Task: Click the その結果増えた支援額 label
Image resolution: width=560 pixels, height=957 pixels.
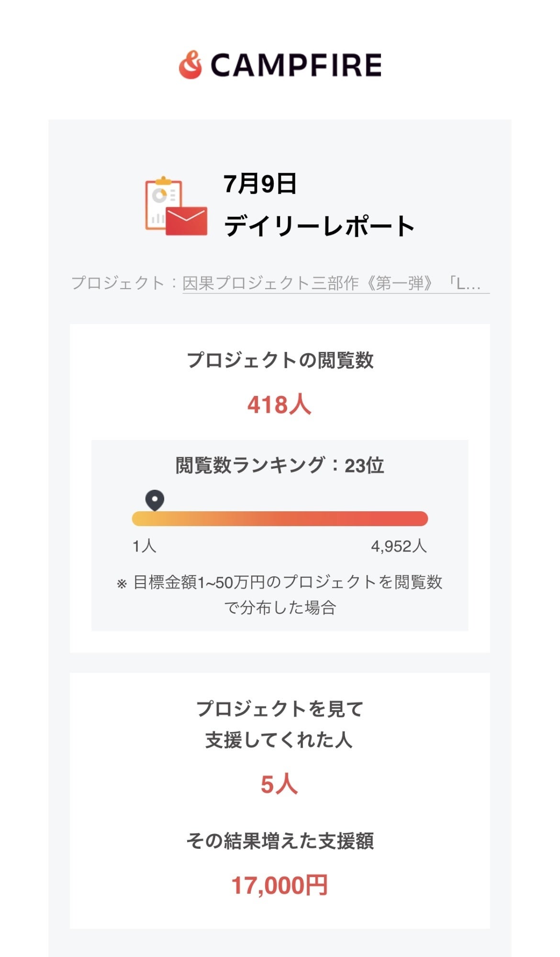Action: coord(280,841)
